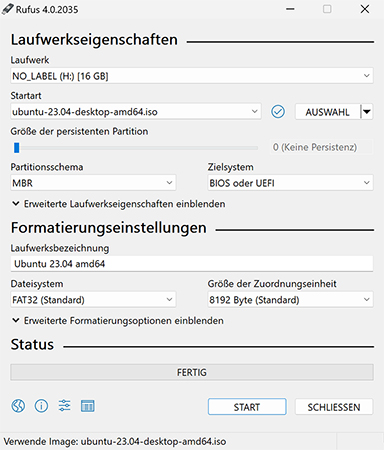Open the settings sliders icon
Screen dimensions: 384x450
[x=64, y=406]
